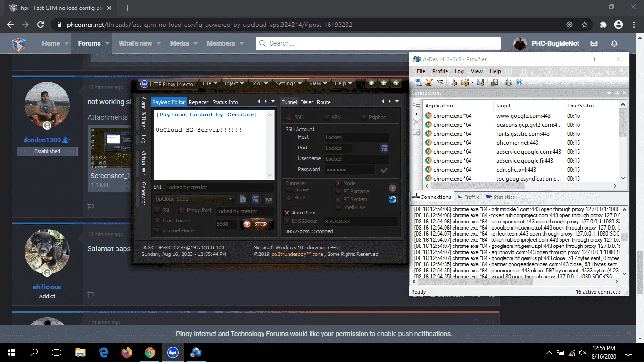Open the Proxifier help question-mark icon

click(519, 82)
